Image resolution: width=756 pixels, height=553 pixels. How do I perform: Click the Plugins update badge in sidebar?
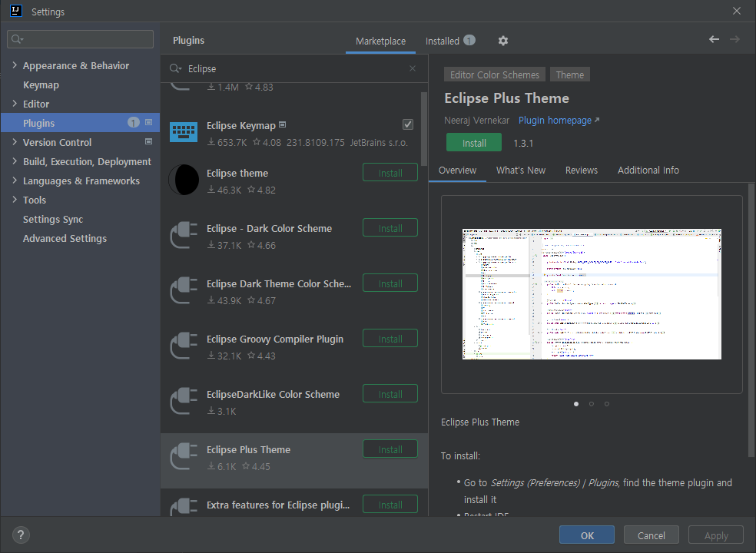click(x=134, y=122)
